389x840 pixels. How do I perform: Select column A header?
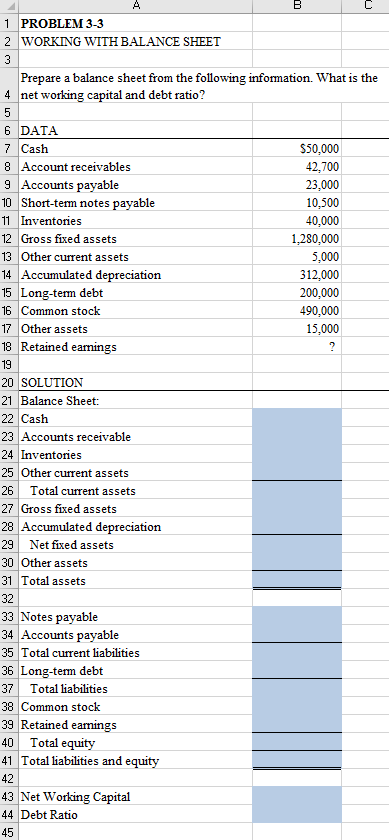coord(136,6)
